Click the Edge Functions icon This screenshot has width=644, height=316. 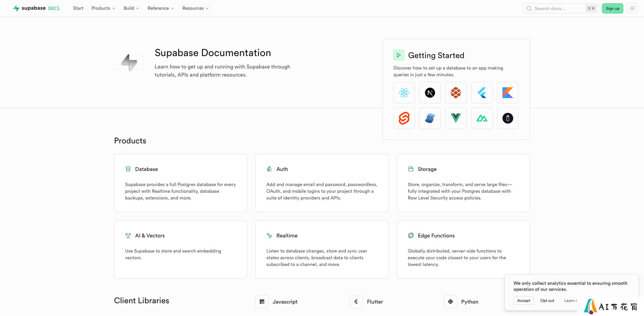411,235
